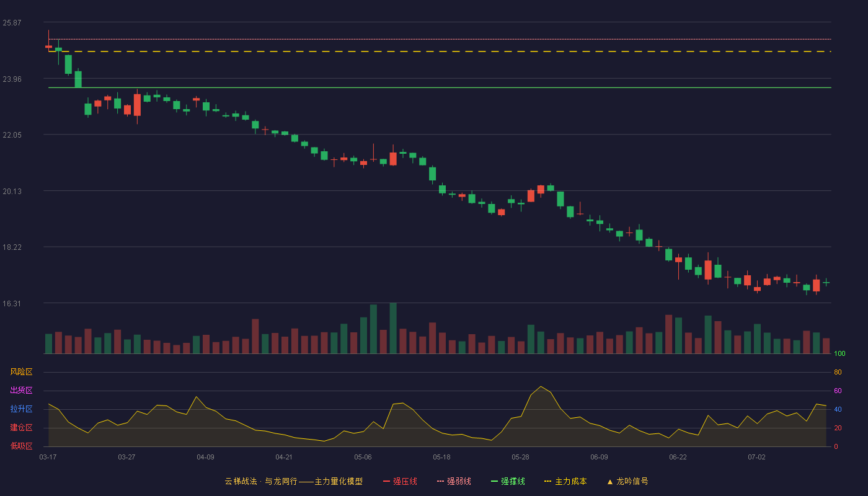Click the green 100 indicator scale value
The height and width of the screenshot is (496, 868).
point(839,353)
